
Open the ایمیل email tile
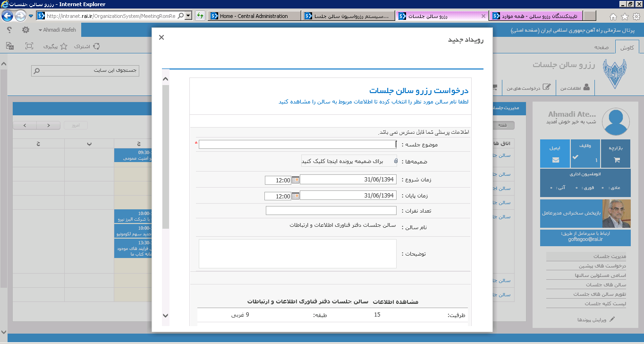(x=555, y=153)
